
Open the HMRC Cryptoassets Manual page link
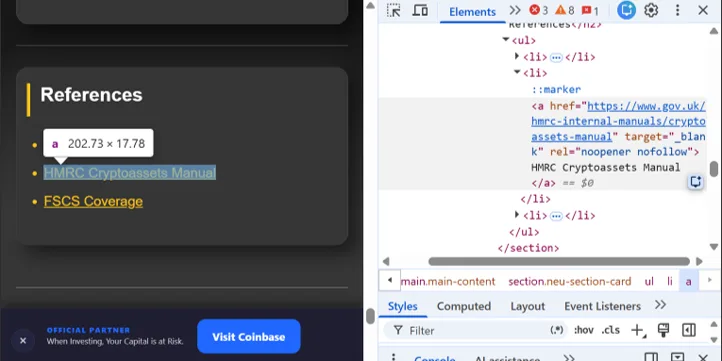click(x=129, y=173)
